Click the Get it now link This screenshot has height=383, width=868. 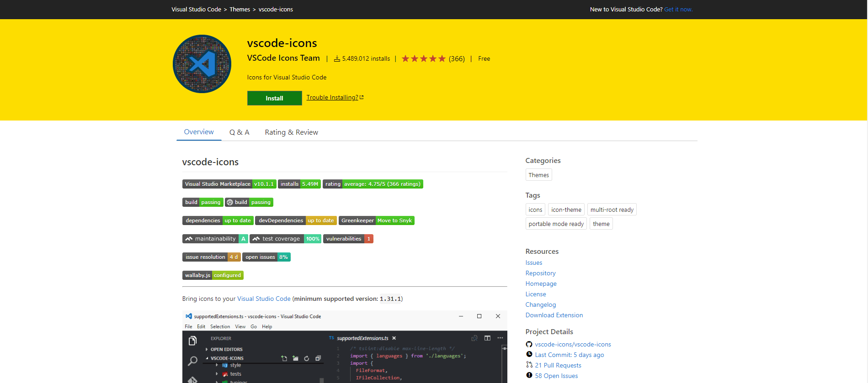click(678, 9)
